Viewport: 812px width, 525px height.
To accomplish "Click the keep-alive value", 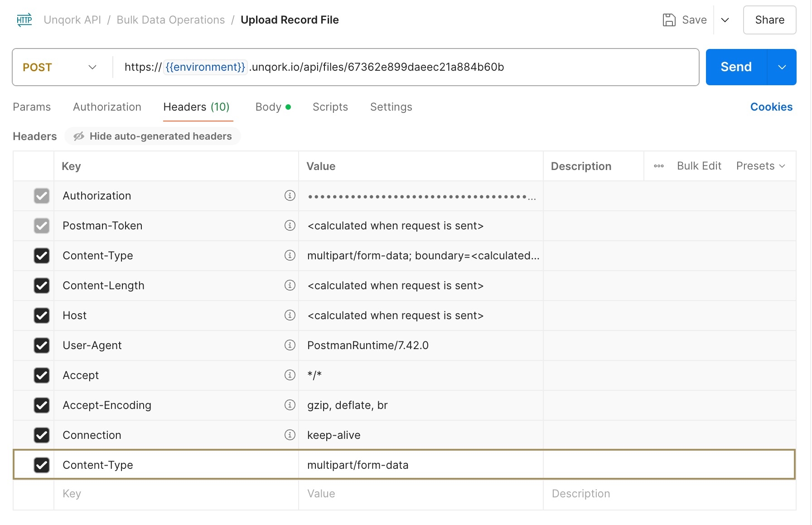I will point(334,435).
